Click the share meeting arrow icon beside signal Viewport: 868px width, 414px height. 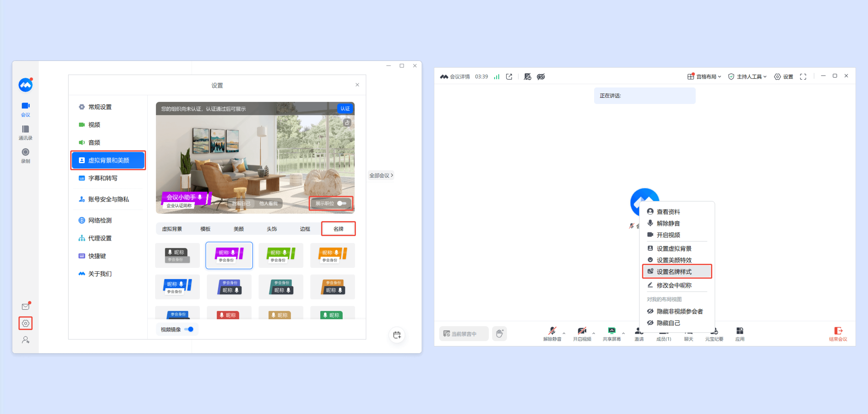point(509,77)
